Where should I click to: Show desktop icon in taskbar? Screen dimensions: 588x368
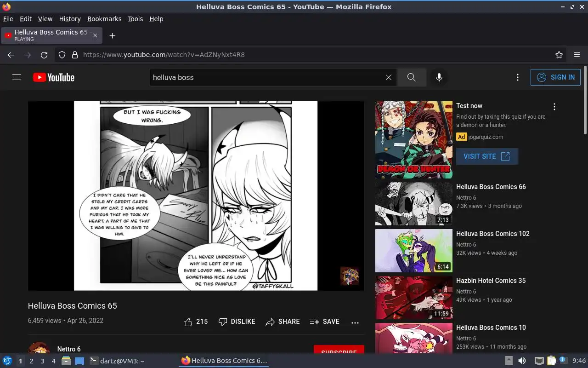pyautogui.click(x=79, y=361)
